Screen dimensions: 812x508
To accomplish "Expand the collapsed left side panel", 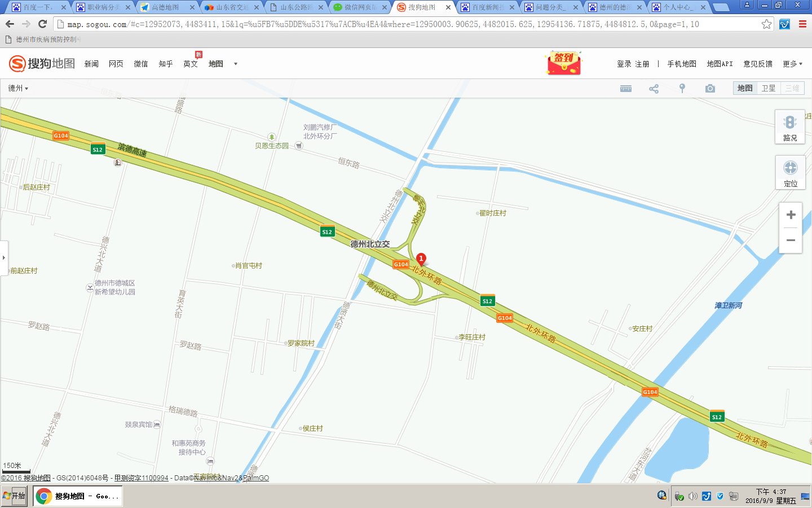I will click(x=4, y=257).
